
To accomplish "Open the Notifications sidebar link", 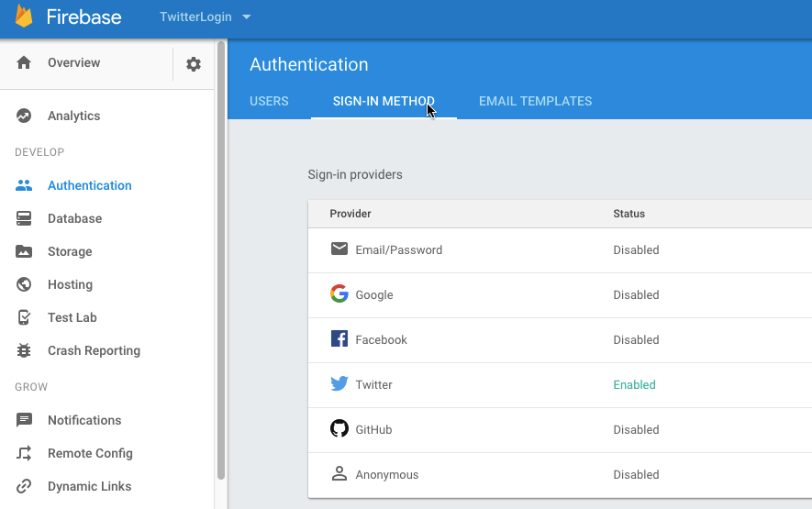I will [x=84, y=420].
